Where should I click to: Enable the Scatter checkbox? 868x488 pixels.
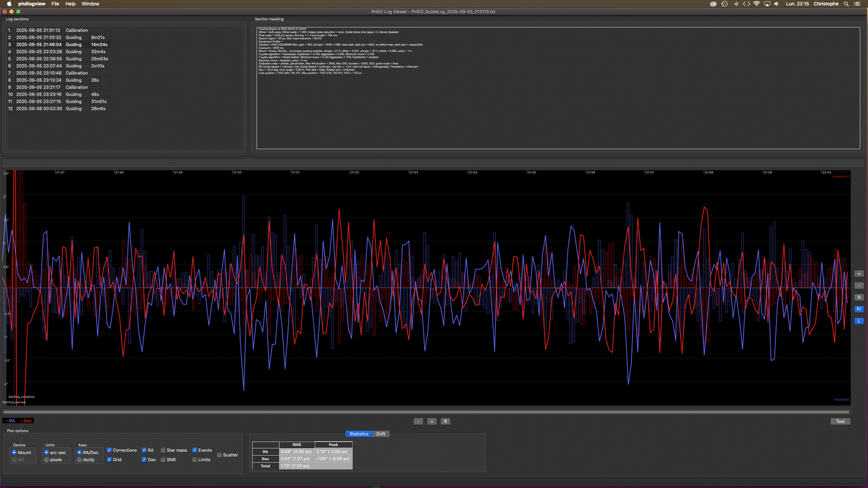click(x=219, y=455)
